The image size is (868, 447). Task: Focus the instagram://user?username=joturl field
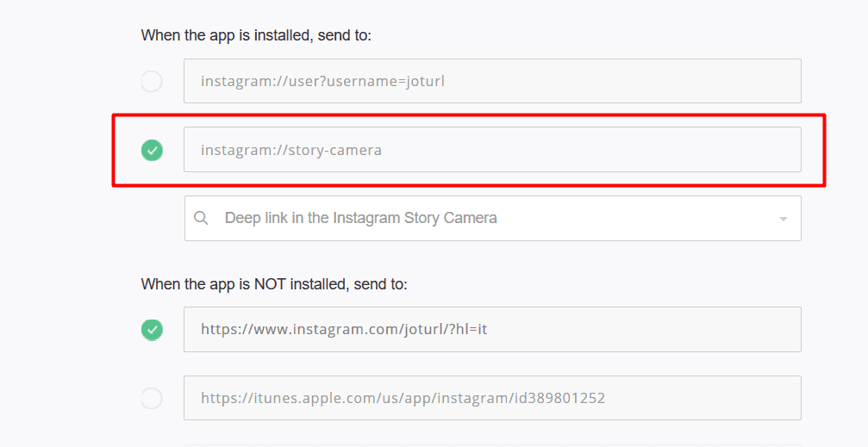[x=493, y=81]
